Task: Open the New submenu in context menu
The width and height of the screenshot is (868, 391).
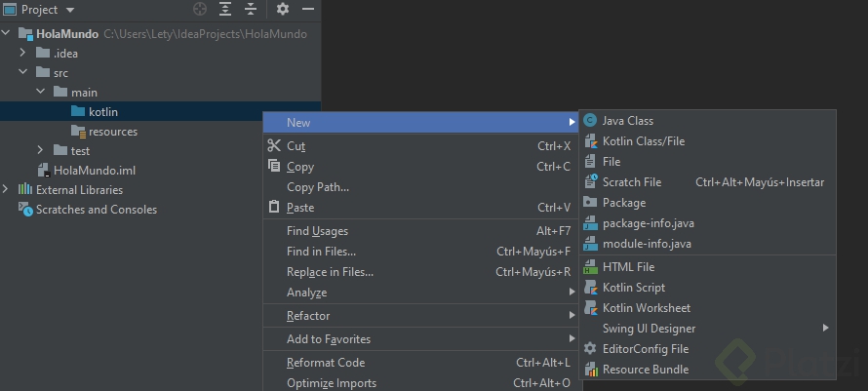Action: coord(420,123)
